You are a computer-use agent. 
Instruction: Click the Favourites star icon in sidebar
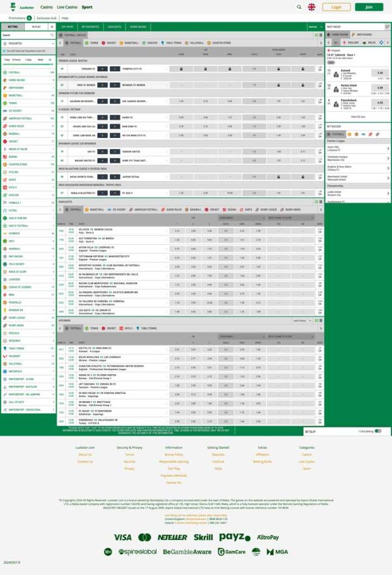(5, 43)
